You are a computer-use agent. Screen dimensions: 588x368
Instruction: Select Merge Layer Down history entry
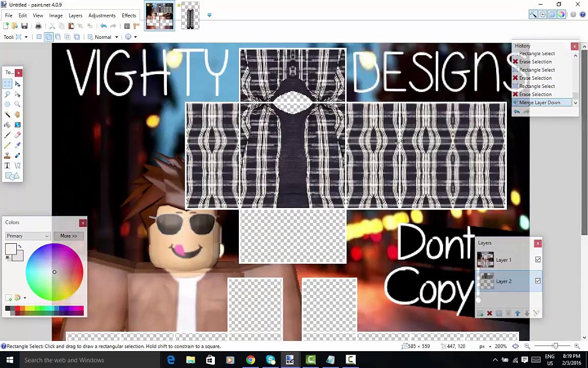pos(542,103)
